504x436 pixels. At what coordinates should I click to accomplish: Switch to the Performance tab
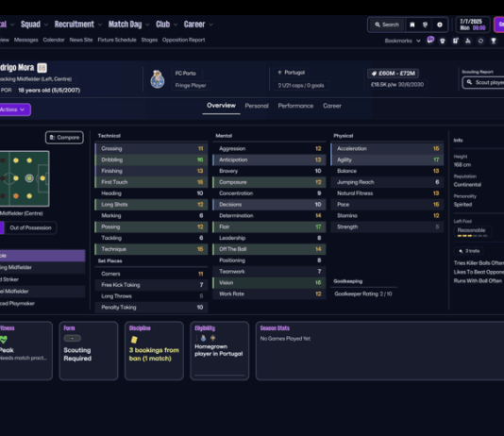(295, 106)
